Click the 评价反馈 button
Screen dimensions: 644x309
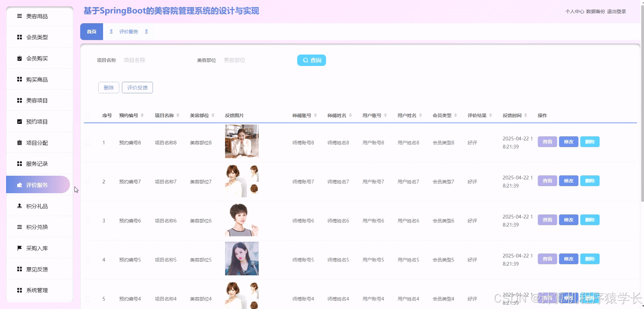point(137,88)
